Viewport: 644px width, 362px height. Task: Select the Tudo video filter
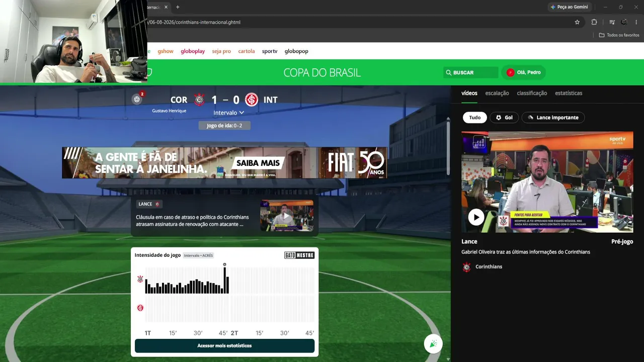475,118
